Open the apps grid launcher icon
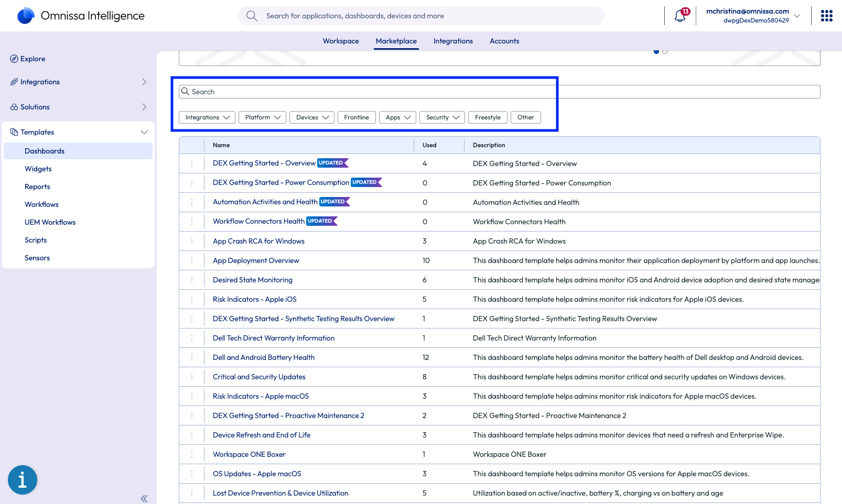Viewport: 842px width, 504px height. click(x=826, y=16)
